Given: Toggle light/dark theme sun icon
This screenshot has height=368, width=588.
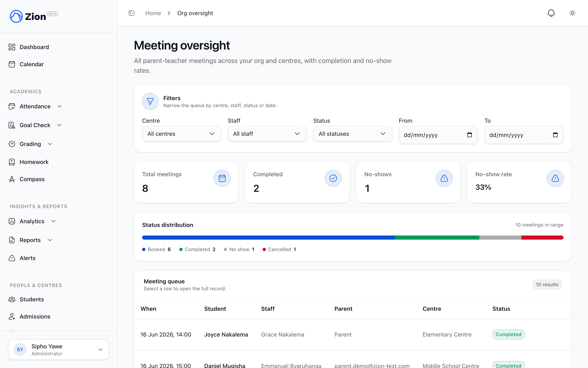Looking at the screenshot, I should (572, 13).
